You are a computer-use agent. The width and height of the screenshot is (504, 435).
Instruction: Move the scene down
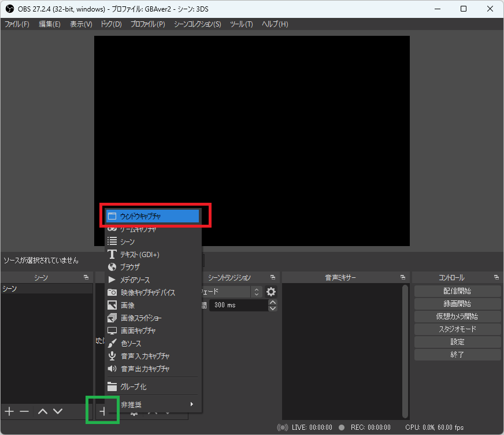[58, 411]
